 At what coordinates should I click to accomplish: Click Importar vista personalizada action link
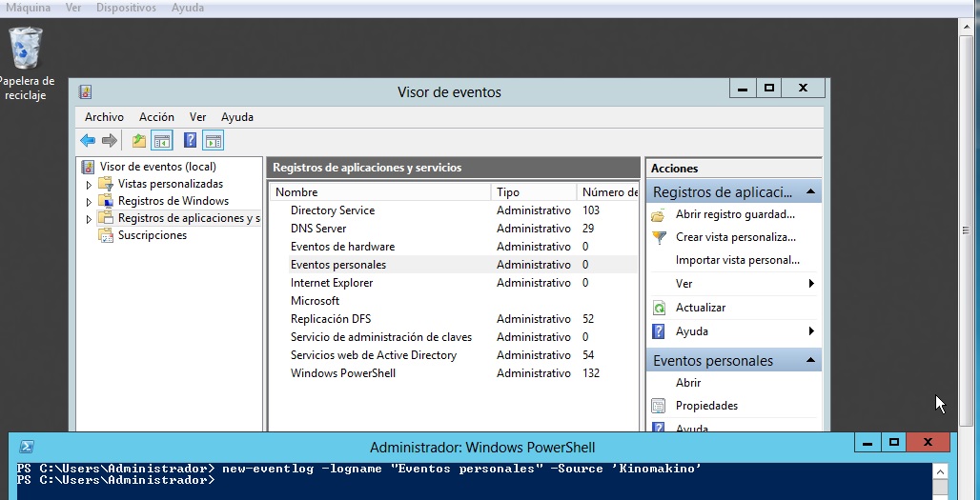pyautogui.click(x=737, y=260)
